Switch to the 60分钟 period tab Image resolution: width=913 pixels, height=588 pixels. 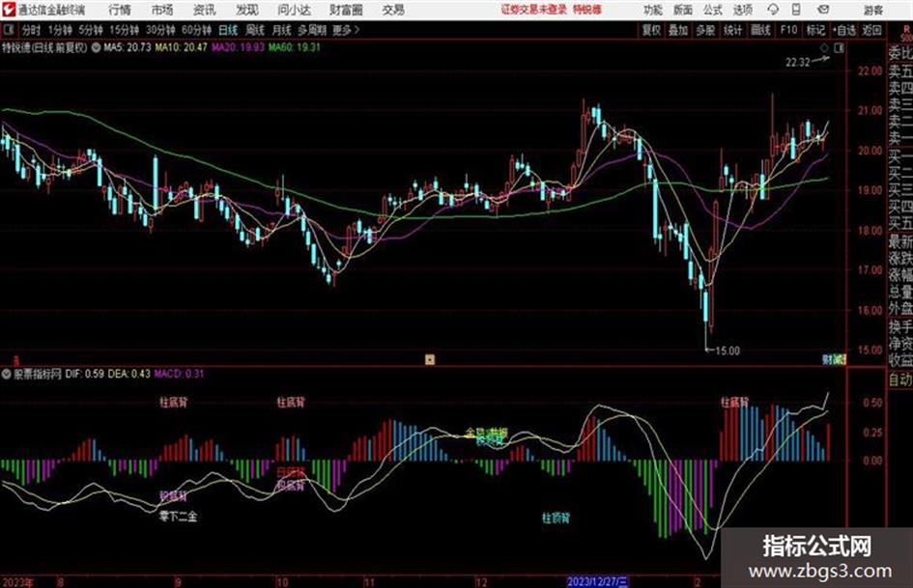(x=196, y=30)
